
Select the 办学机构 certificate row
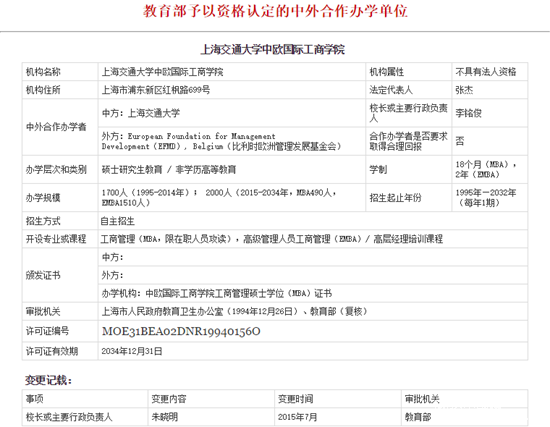313,293
